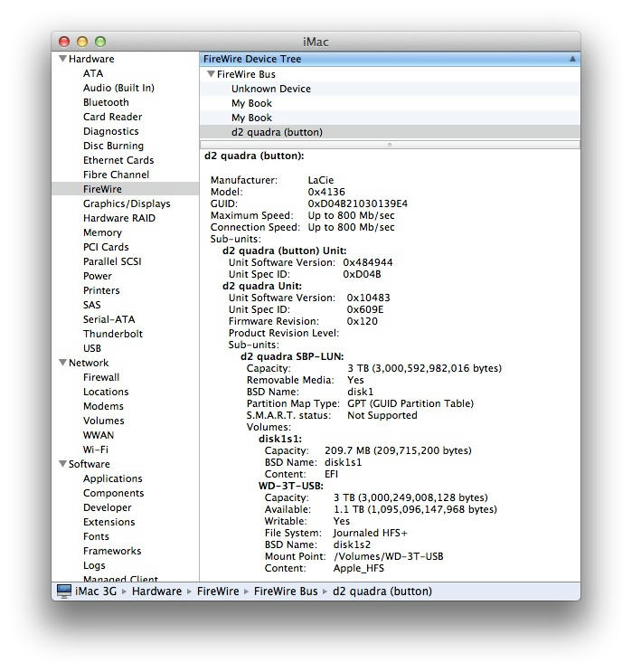Open Thunderbolt information
Viewport: 632px width, 672px height.
113,334
